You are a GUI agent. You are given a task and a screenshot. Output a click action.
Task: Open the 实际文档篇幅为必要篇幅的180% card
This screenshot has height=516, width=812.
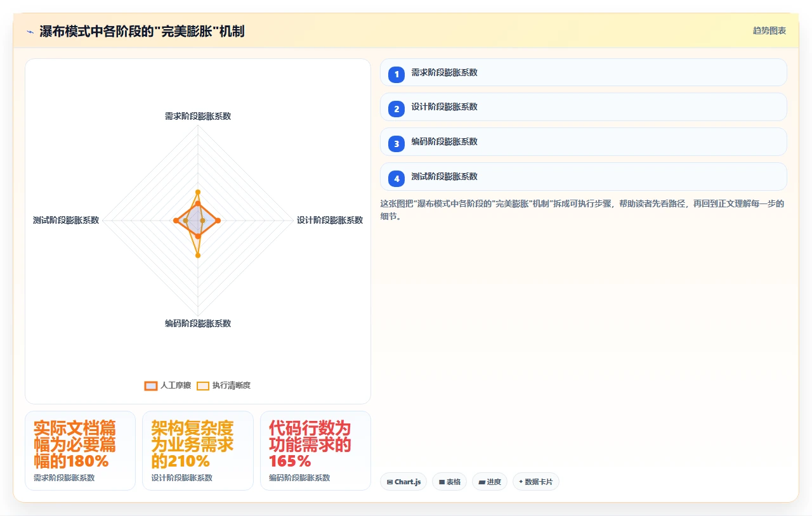point(80,451)
